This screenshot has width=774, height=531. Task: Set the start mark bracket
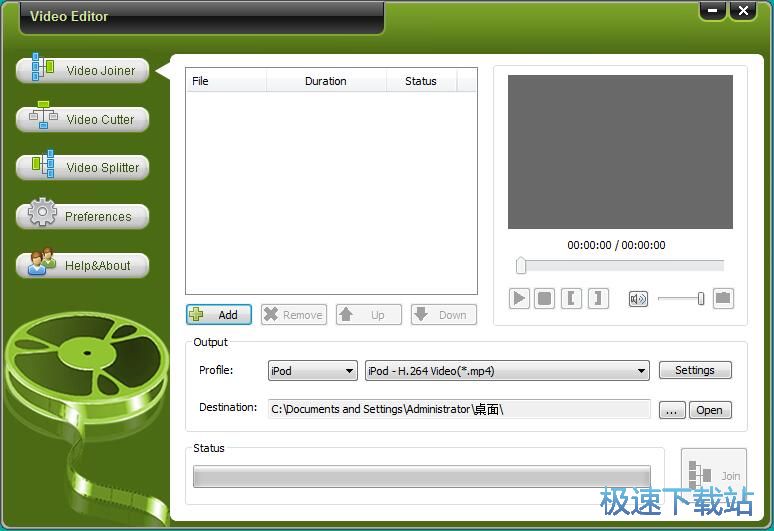point(571,299)
